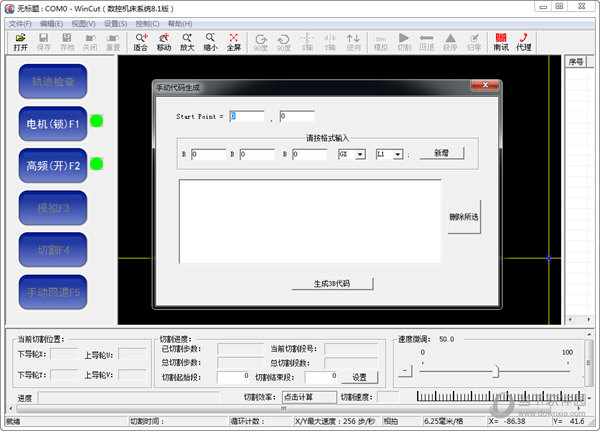Click the 手动回退F5 side button
This screenshot has height=431, width=600.
click(53, 292)
